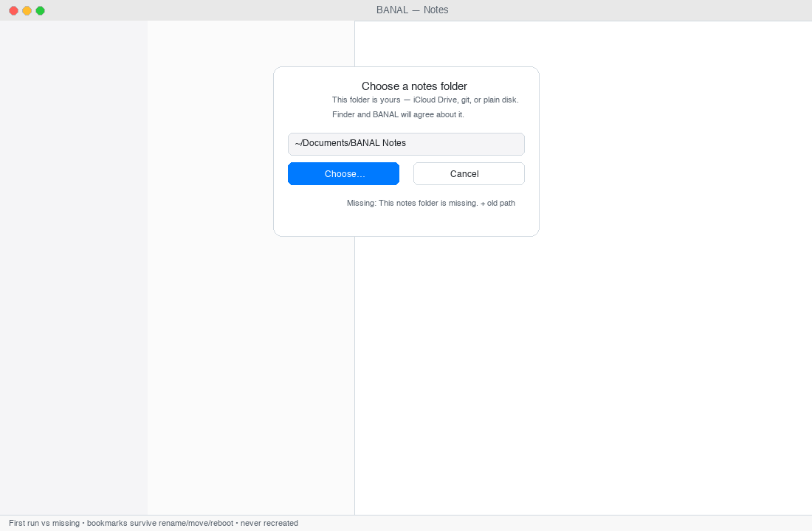Click the blue Choose… button
The width and height of the screenshot is (812, 531).
click(x=343, y=174)
